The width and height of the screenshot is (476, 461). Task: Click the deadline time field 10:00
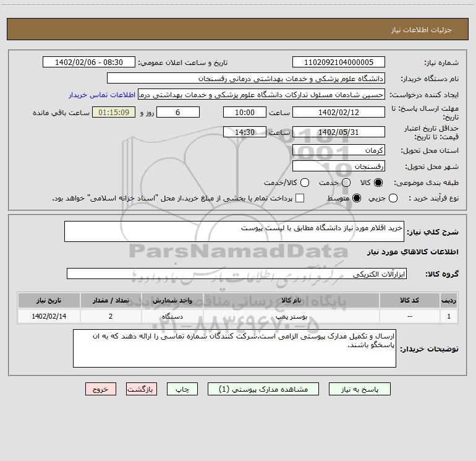245,112
